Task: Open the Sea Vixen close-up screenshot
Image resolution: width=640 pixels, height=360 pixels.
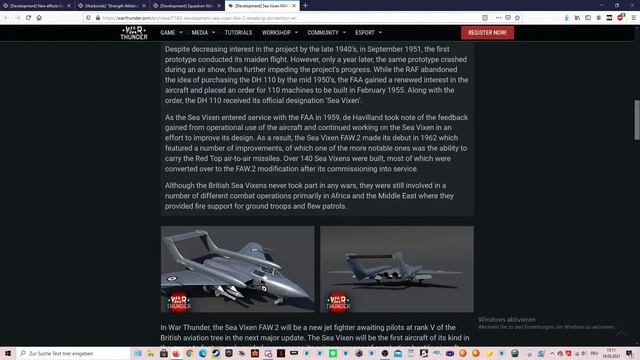Action: point(238,269)
